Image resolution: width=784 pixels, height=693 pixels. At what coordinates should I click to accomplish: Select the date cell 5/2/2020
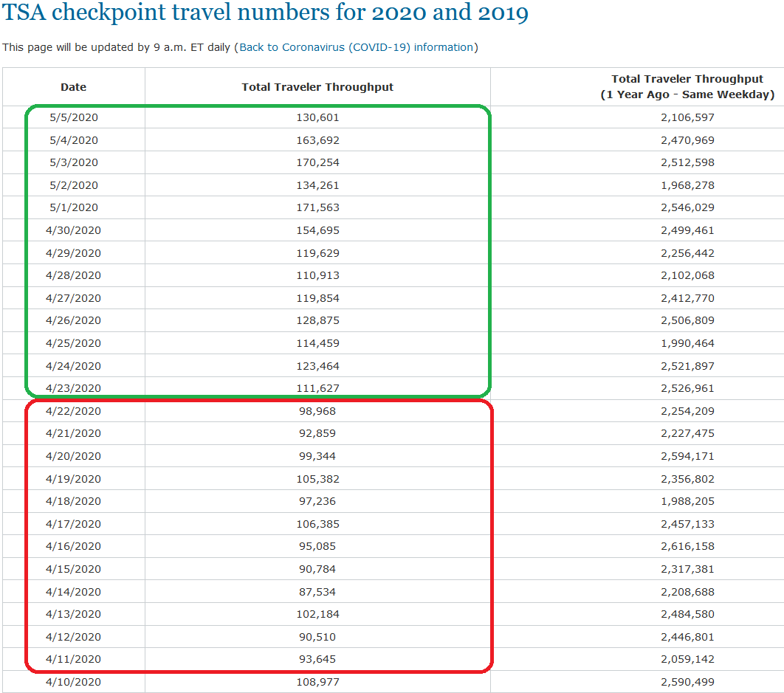coord(74,185)
